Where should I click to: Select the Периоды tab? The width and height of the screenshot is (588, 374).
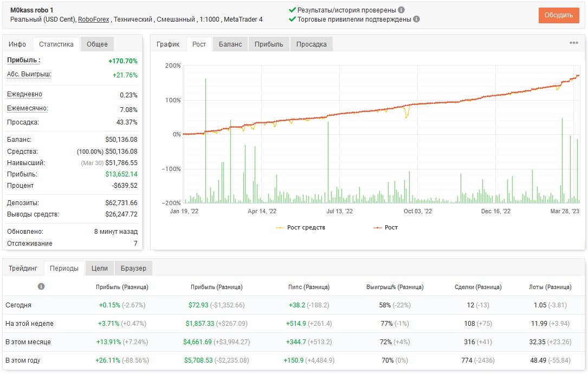click(64, 268)
